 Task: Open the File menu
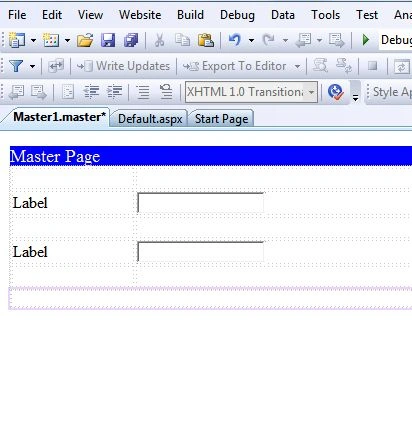(17, 15)
